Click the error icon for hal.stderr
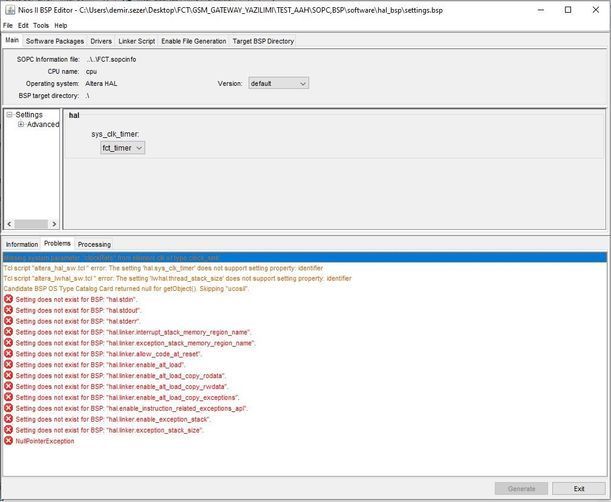Screen dimensions: 611x502 pos(8,321)
